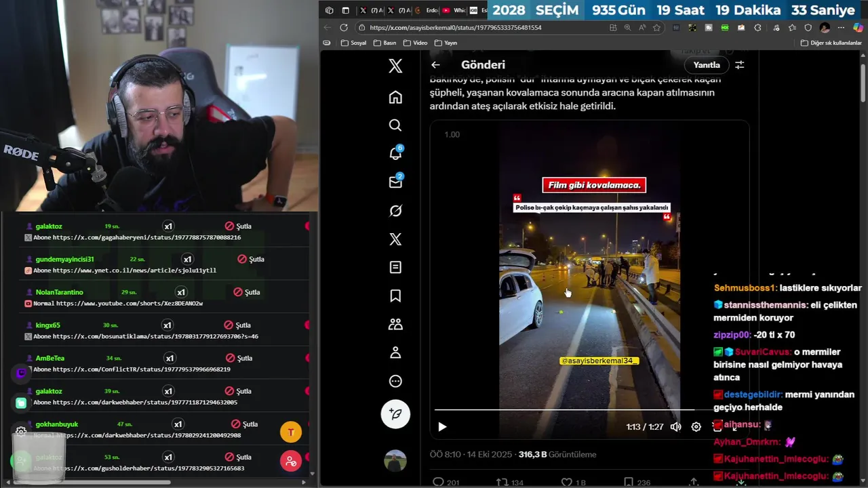
Task: Open Lists icon in X sidebar
Action: click(395, 267)
